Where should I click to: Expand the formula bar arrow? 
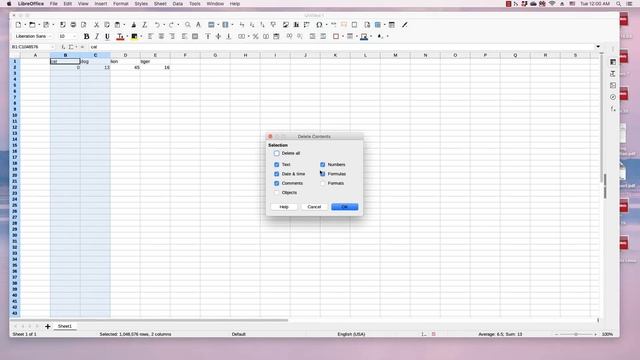[x=598, y=47]
